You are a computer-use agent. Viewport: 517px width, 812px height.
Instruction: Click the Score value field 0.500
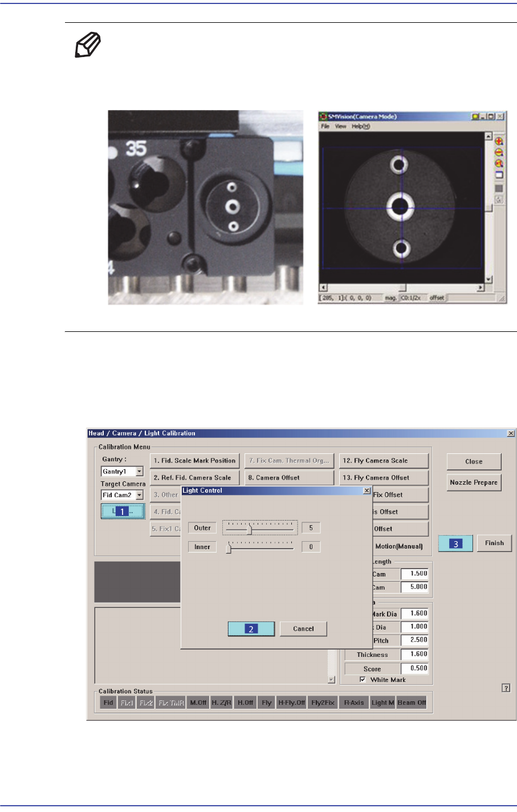point(414,668)
